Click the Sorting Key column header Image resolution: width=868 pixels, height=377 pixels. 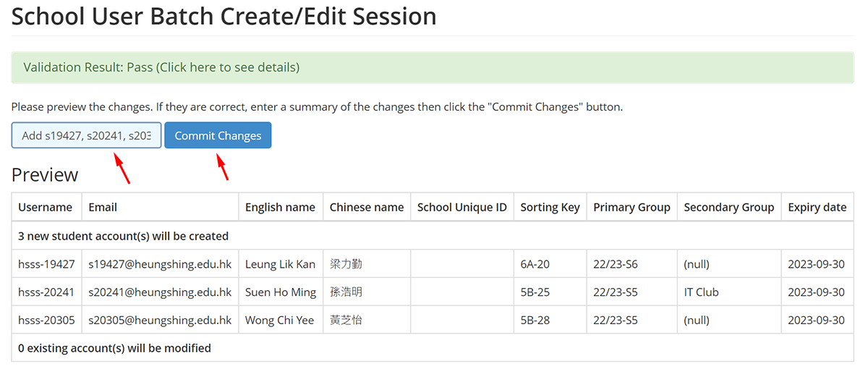[x=550, y=207]
